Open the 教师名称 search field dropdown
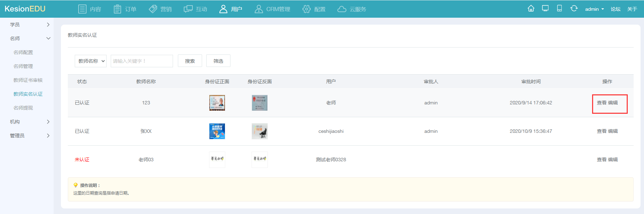This screenshot has height=214, width=644. pyautogui.click(x=91, y=61)
